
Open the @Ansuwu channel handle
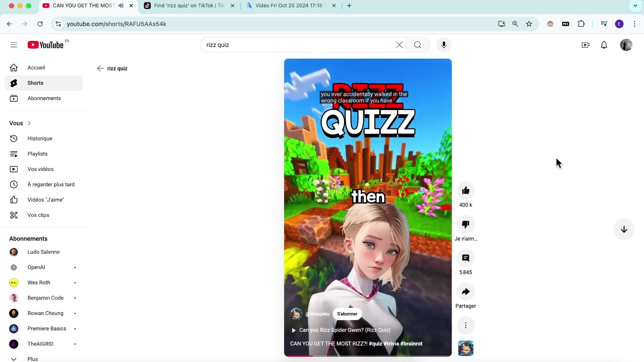point(317,314)
